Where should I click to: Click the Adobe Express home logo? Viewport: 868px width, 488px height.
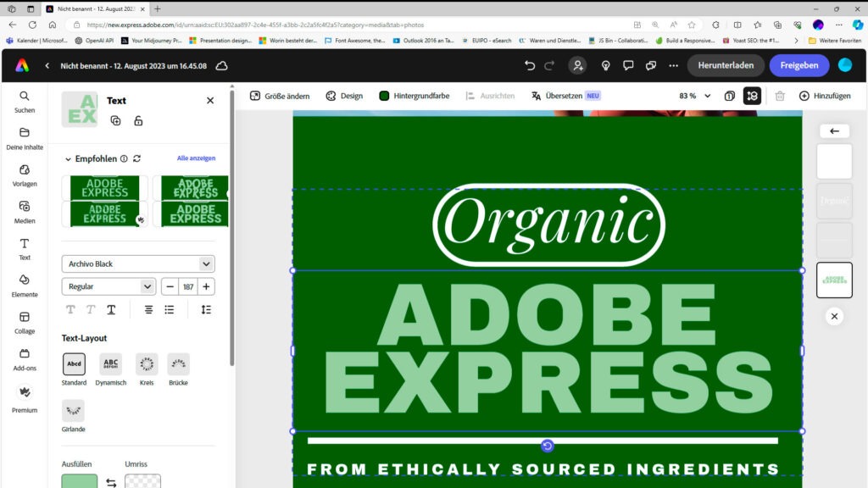click(22, 65)
